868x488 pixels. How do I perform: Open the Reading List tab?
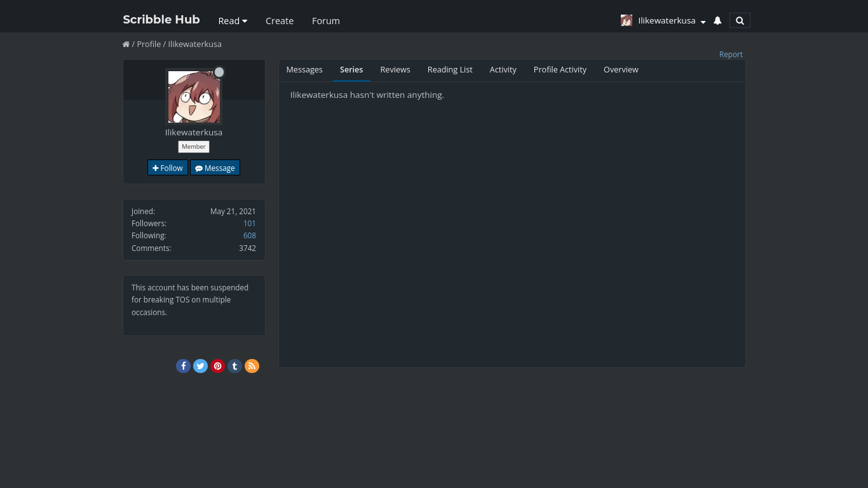[x=450, y=70]
